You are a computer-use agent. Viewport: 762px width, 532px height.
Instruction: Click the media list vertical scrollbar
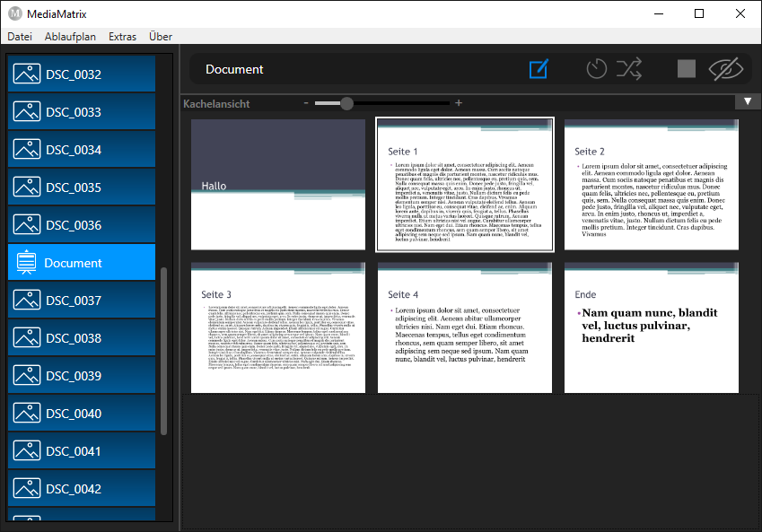click(163, 350)
